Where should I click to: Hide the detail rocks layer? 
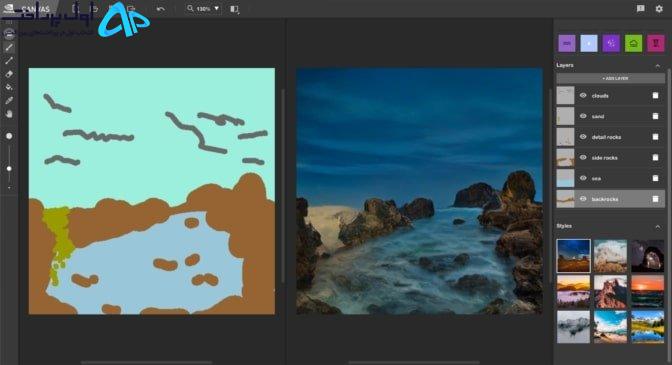pyautogui.click(x=583, y=137)
